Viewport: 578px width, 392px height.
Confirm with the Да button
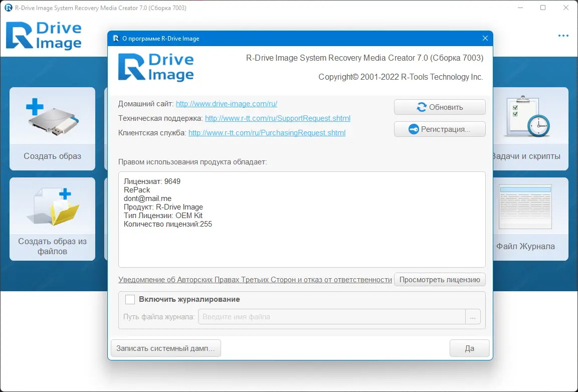pyautogui.click(x=469, y=348)
